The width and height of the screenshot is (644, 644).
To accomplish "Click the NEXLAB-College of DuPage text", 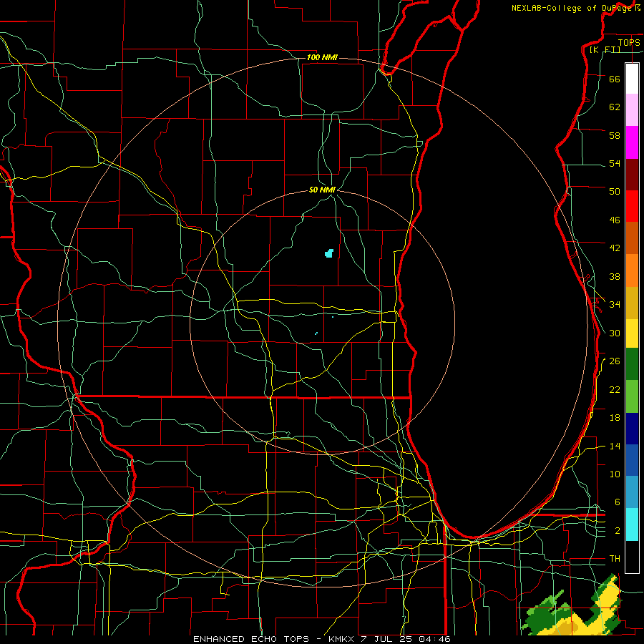I will point(572,8).
